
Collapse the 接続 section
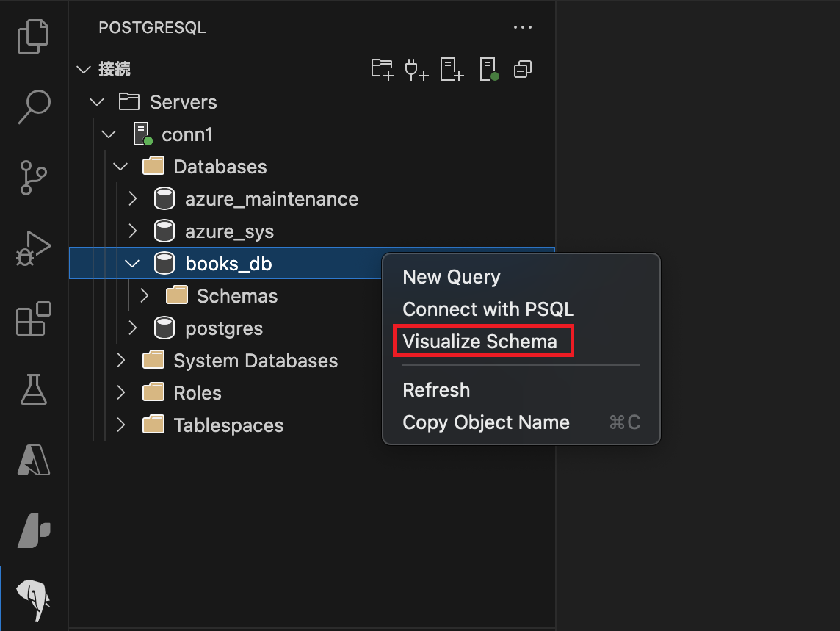[84, 70]
